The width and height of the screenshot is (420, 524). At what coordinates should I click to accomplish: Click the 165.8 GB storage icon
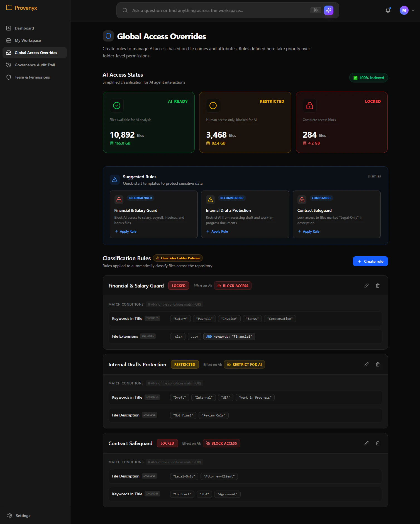[x=112, y=143]
